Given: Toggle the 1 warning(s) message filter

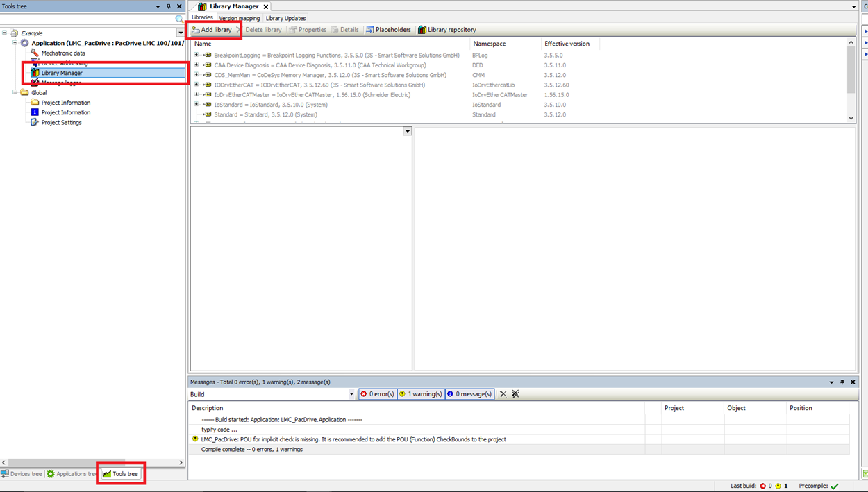Looking at the screenshot, I should (x=422, y=393).
